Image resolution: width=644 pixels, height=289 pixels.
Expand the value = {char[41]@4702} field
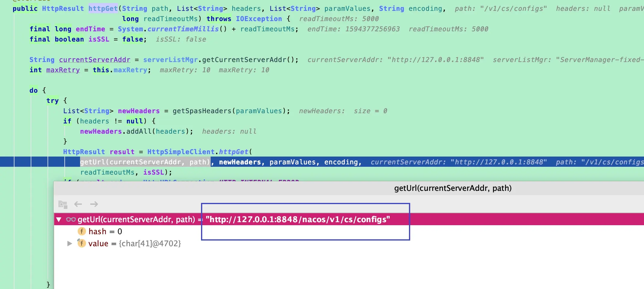pos(70,243)
